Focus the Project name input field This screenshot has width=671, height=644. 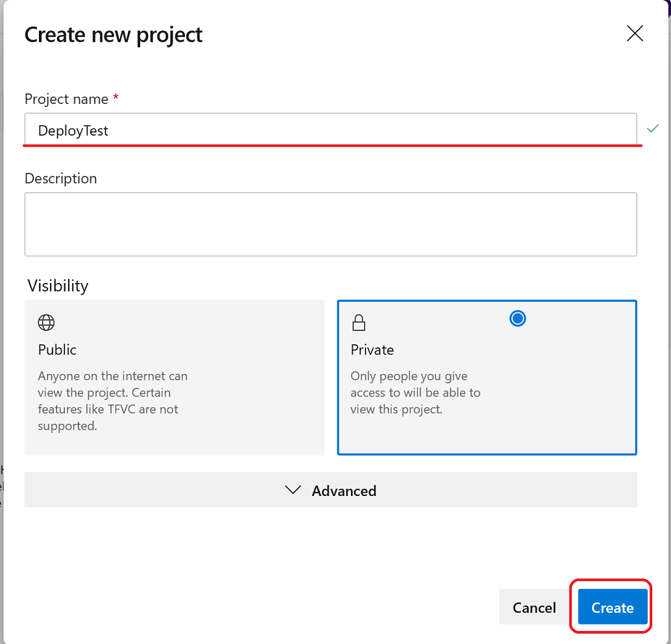(332, 130)
